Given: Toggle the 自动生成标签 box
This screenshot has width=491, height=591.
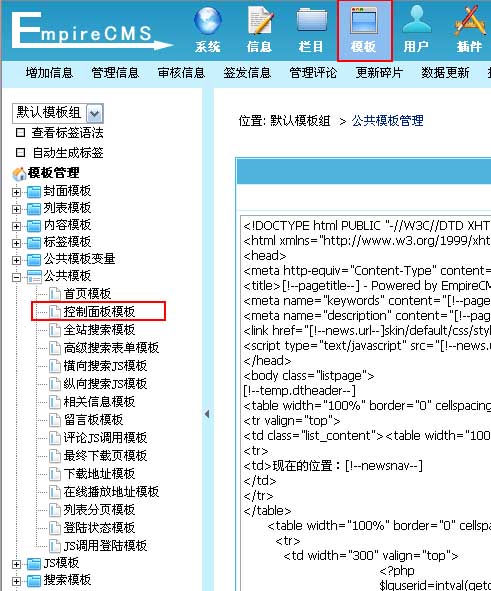Looking at the screenshot, I should pyautogui.click(x=21, y=153).
